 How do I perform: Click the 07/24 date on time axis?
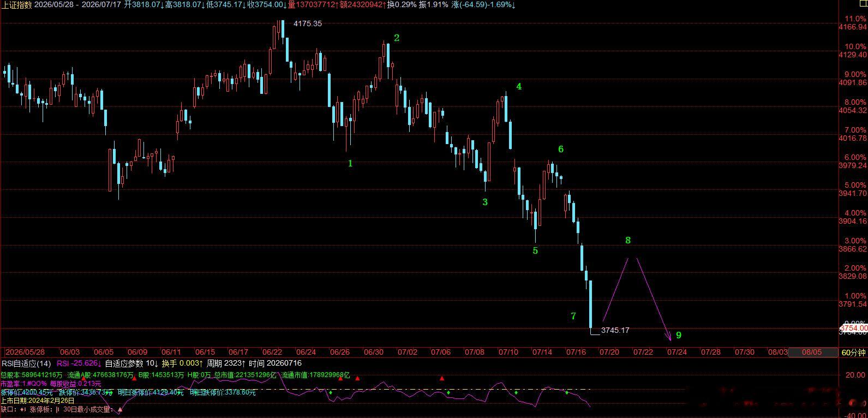(x=677, y=353)
